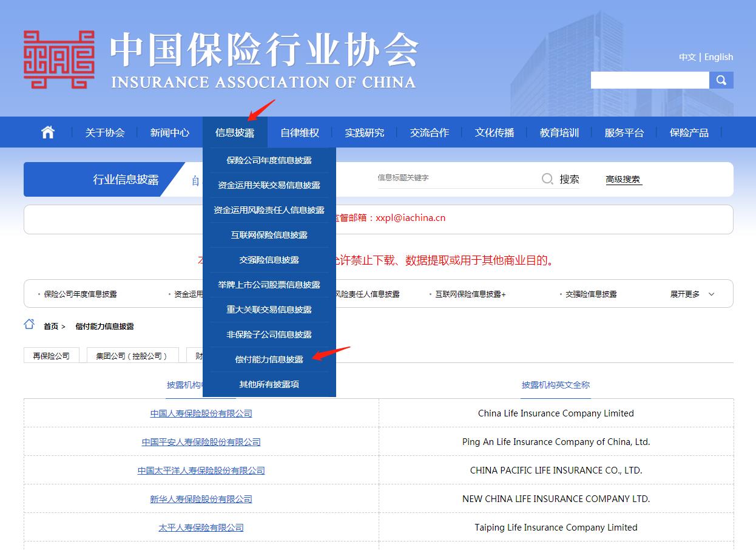Image resolution: width=756 pixels, height=550 pixels.
Task: Click the search magnifier icon
Action: tap(721, 80)
